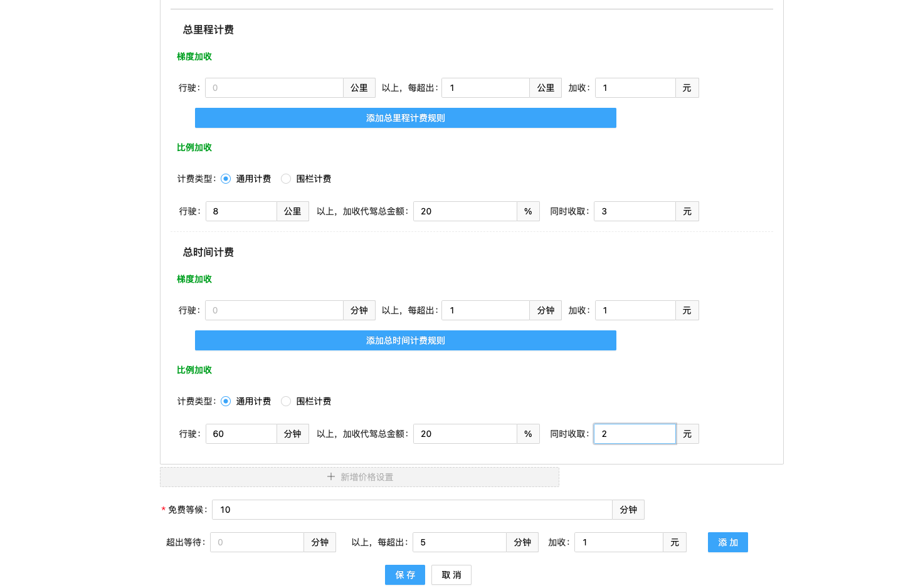Focus 行驶 field containing 8 公里
The height and width of the screenshot is (588, 918).
241,211
